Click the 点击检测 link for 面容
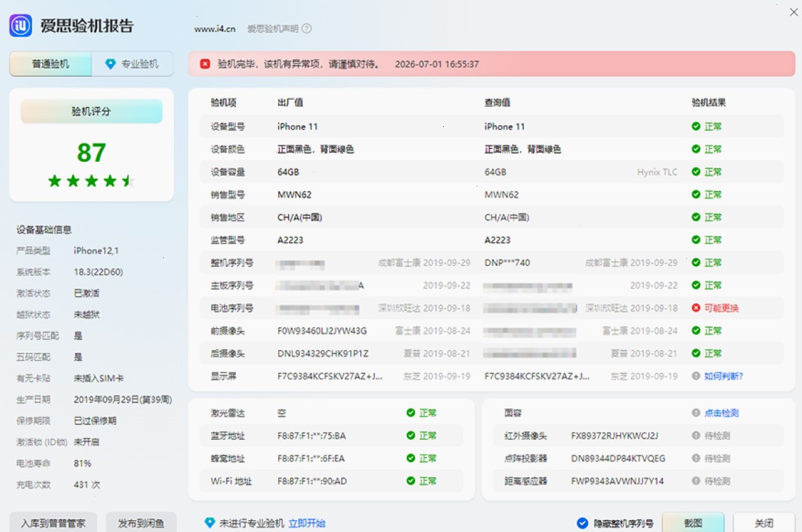This screenshot has width=802, height=532. (722, 413)
